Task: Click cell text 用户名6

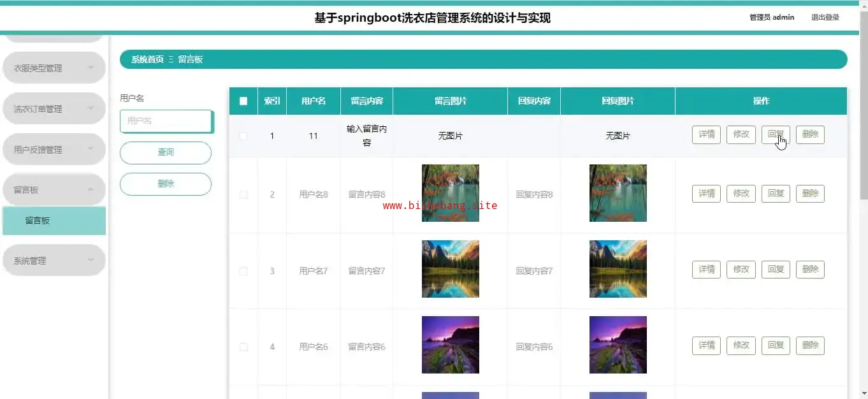Action: [x=314, y=347]
